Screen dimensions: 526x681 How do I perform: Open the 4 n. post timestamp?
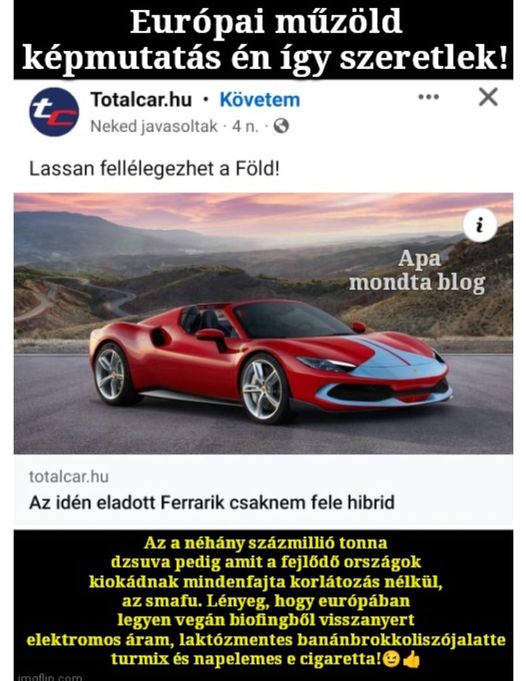tap(245, 126)
